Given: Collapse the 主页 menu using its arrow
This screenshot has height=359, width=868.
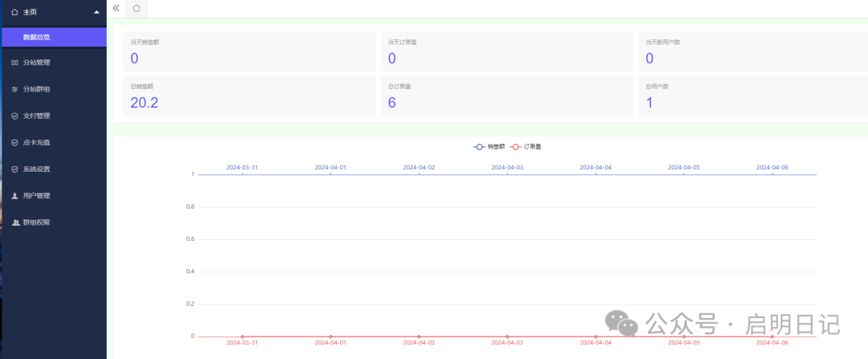Looking at the screenshot, I should tap(96, 12).
